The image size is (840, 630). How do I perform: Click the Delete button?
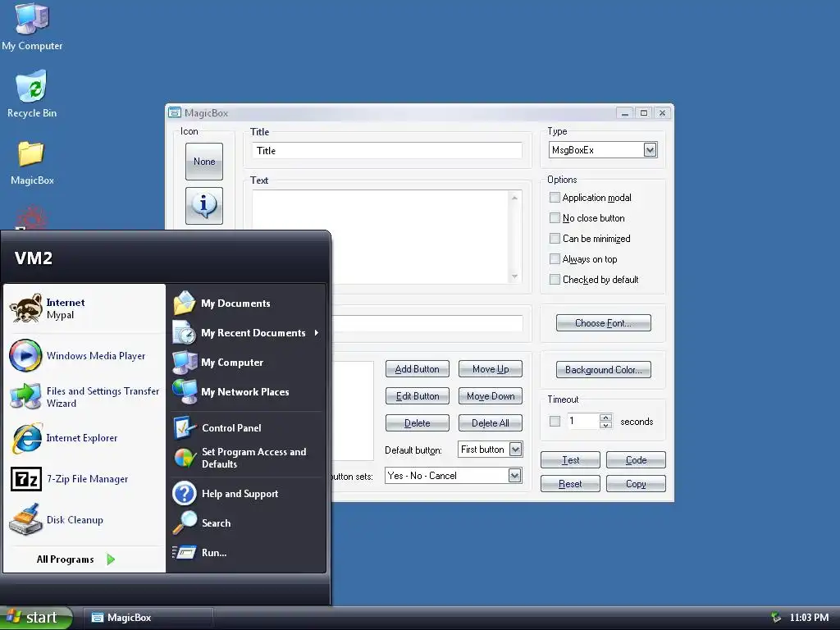pyautogui.click(x=418, y=423)
